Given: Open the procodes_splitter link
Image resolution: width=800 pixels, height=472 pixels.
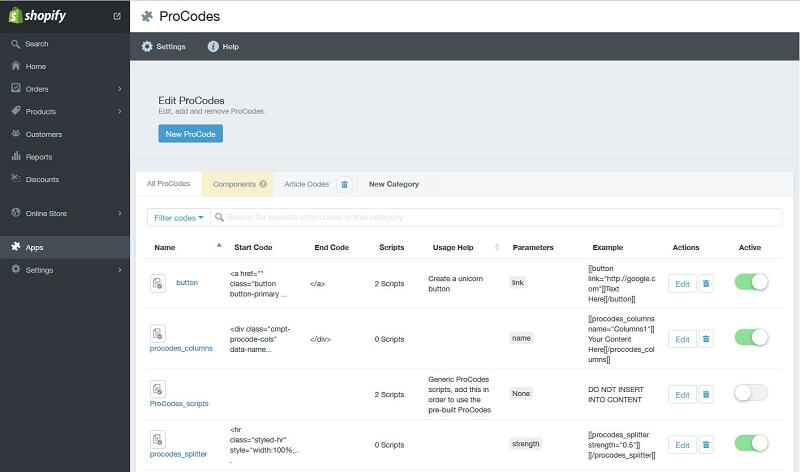Looking at the screenshot, I should click(x=179, y=454).
